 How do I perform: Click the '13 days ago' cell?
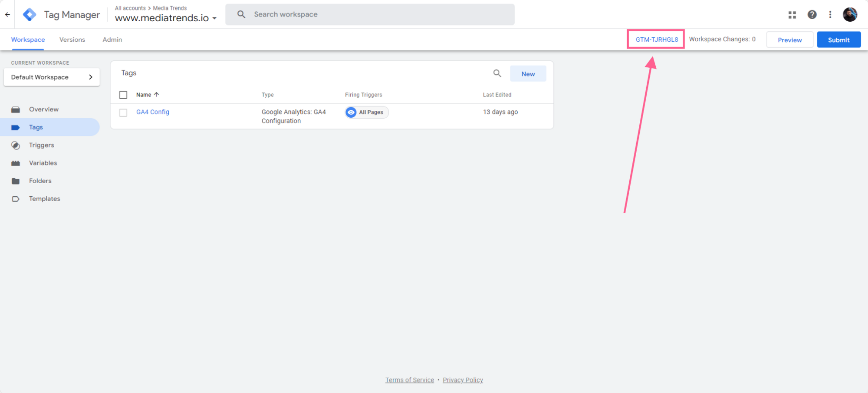(x=500, y=112)
